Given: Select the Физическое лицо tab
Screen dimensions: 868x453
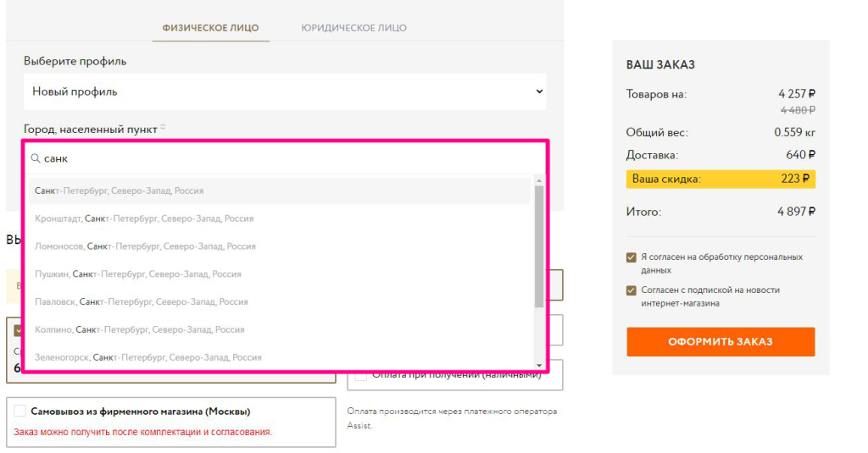Looking at the screenshot, I should point(211,28).
